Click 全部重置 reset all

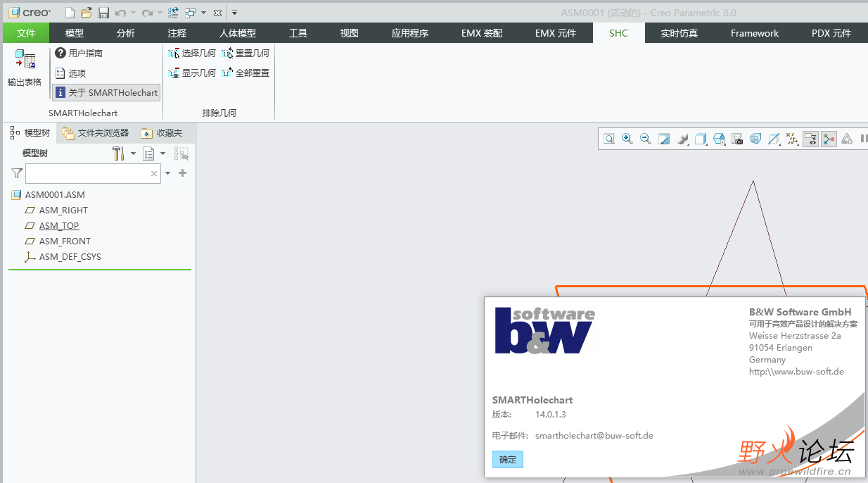[x=245, y=73]
